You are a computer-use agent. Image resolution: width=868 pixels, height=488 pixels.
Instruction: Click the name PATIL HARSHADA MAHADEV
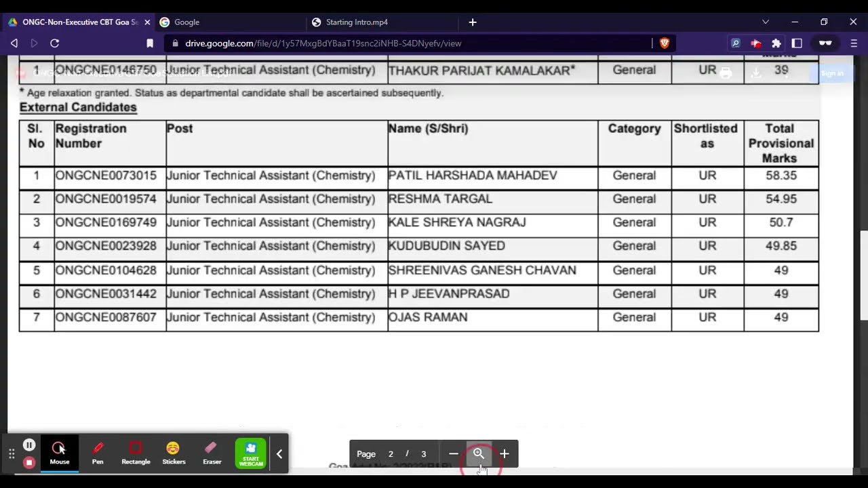coord(473,176)
